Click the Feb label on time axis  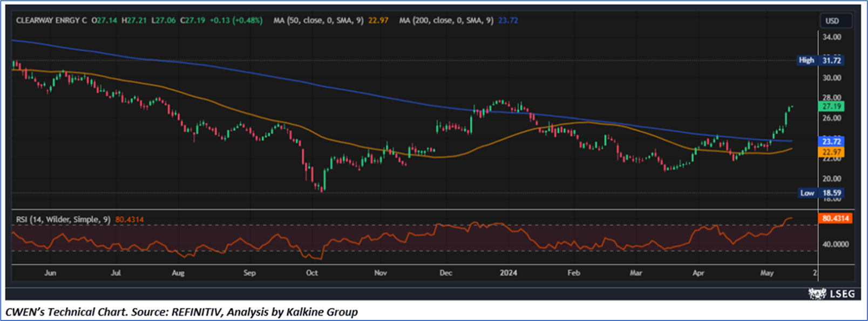pyautogui.click(x=574, y=273)
